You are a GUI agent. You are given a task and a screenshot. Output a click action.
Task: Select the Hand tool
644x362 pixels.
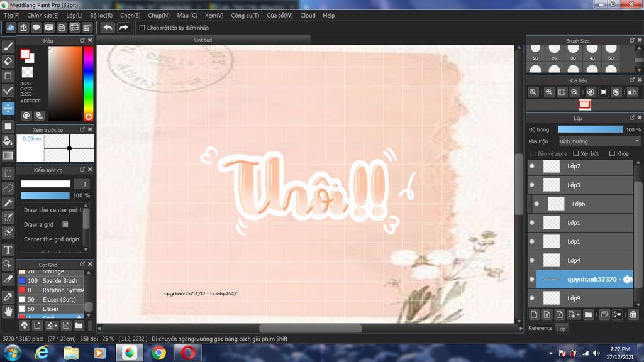tap(8, 312)
